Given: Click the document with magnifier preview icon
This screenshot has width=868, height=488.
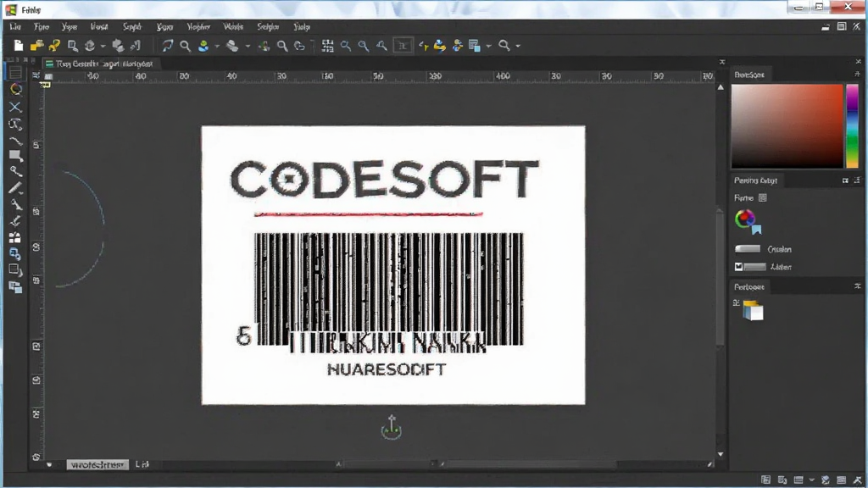Looking at the screenshot, I should pyautogui.click(x=73, y=46).
